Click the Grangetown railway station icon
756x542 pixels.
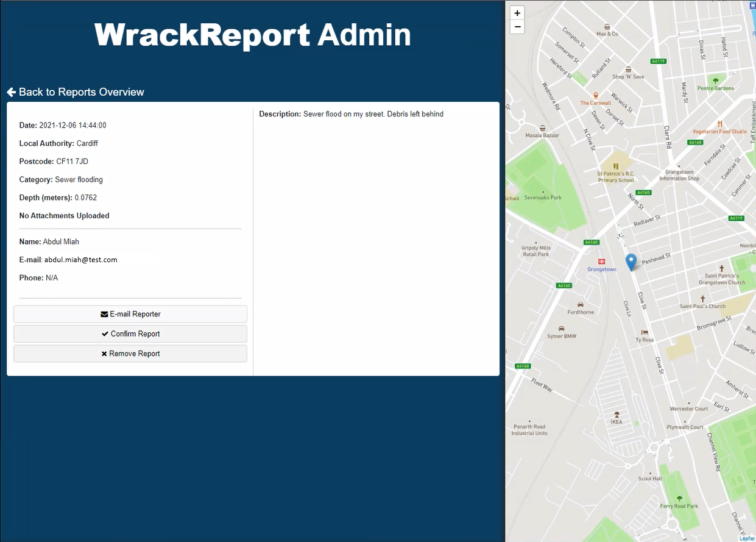[601, 261]
